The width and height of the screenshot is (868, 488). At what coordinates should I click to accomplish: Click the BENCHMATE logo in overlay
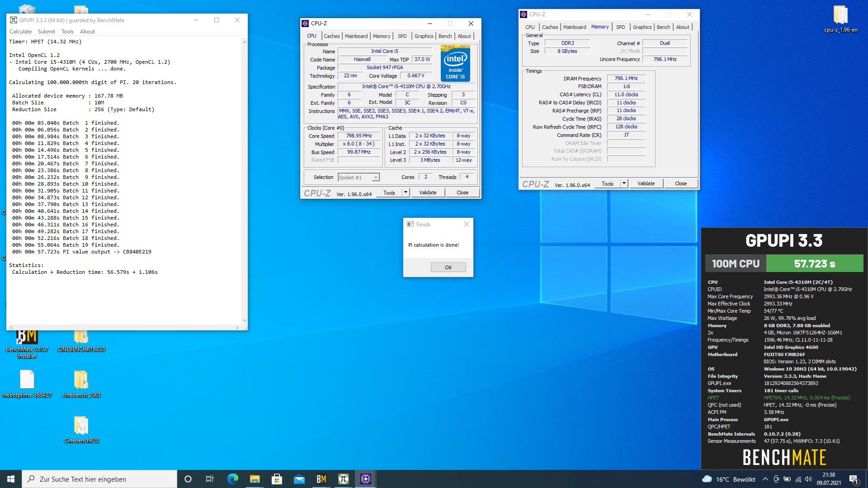pos(784,457)
